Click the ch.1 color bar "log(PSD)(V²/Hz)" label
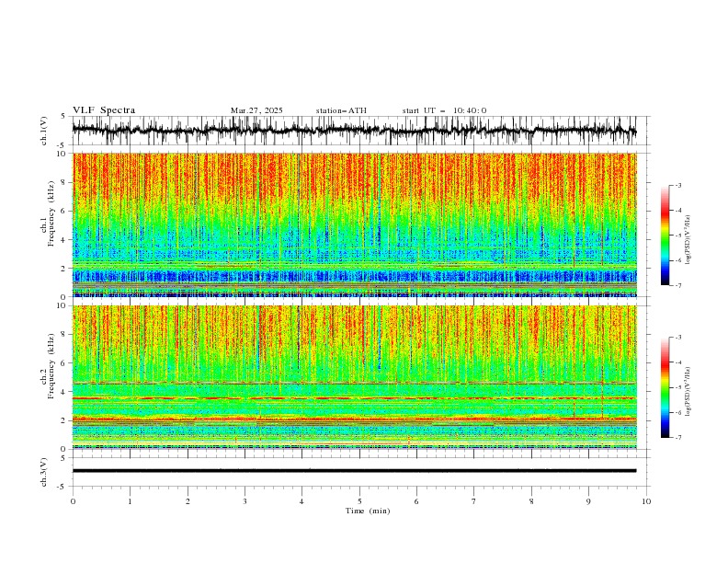Screen dimensions: 728x563 [x=688, y=240]
